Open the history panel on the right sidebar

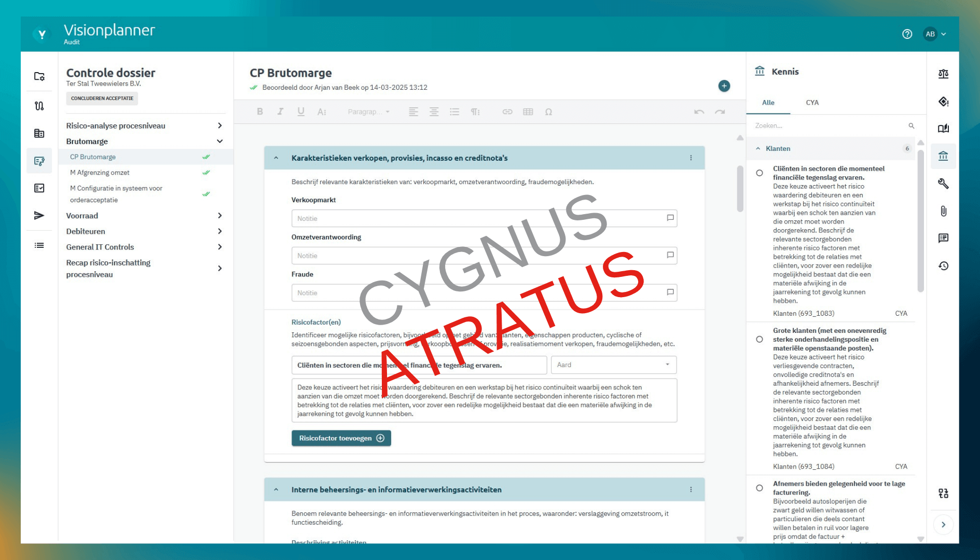(x=943, y=265)
